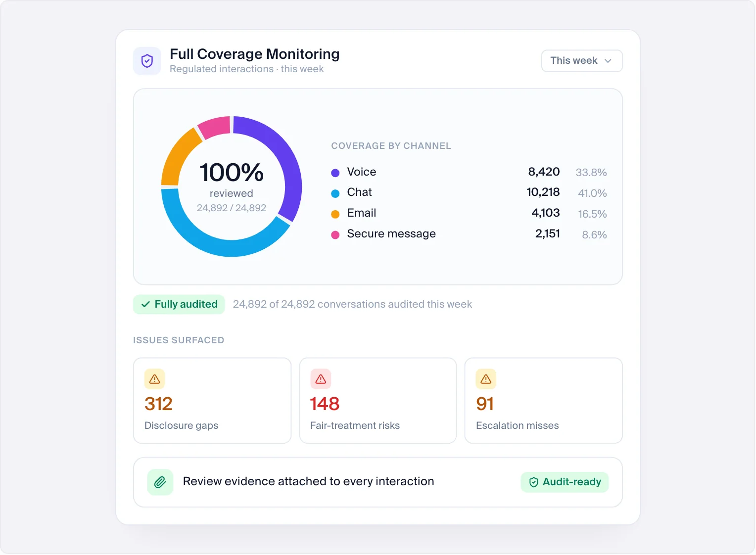Click the conversations audited this week text
The image size is (756, 555).
coord(352,304)
